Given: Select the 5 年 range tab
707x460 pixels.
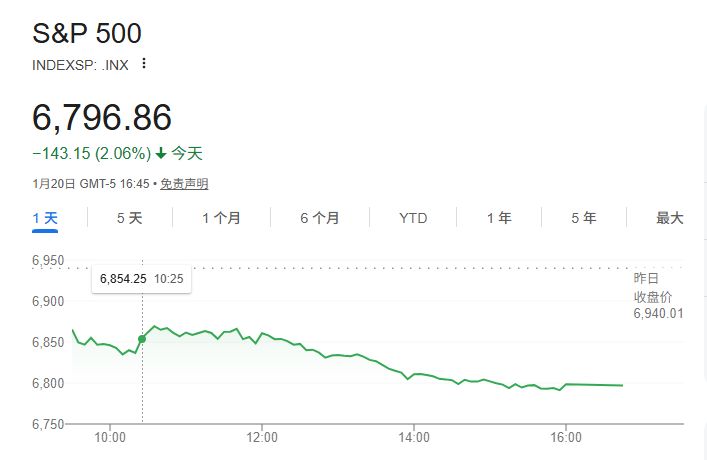Looking at the screenshot, I should click(x=584, y=218).
